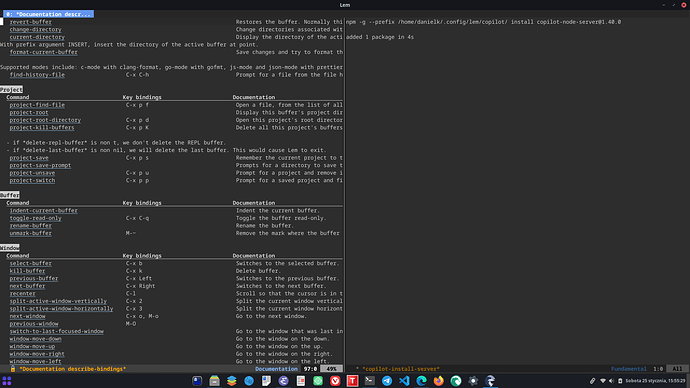Open the Telegram icon in the taskbar
Screen dimensions: 690x388
(387, 381)
